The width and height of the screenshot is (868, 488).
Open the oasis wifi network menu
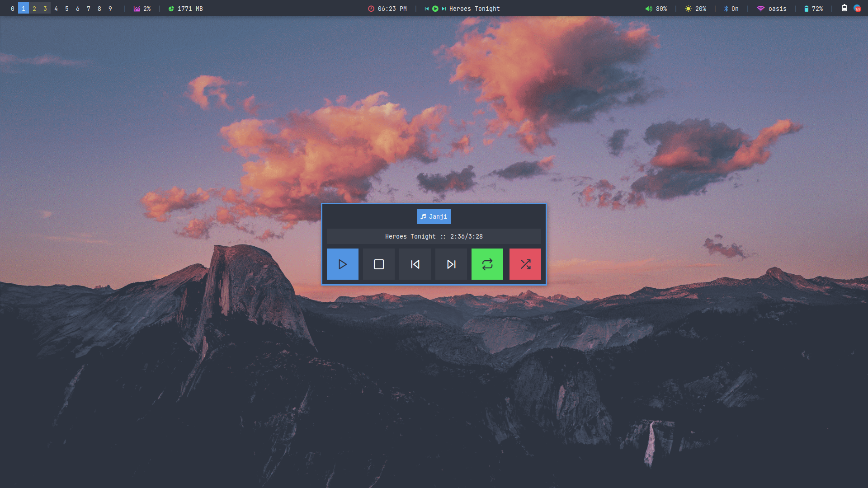coord(772,9)
